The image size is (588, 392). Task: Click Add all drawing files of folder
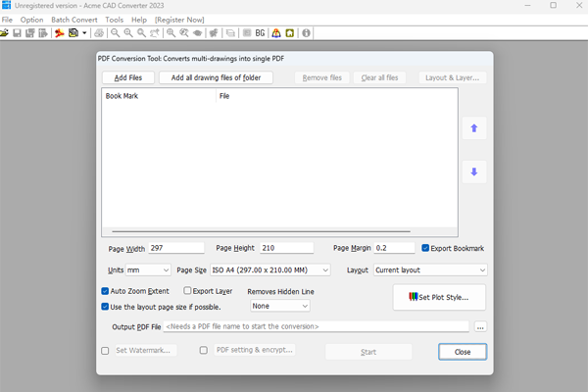216,77
